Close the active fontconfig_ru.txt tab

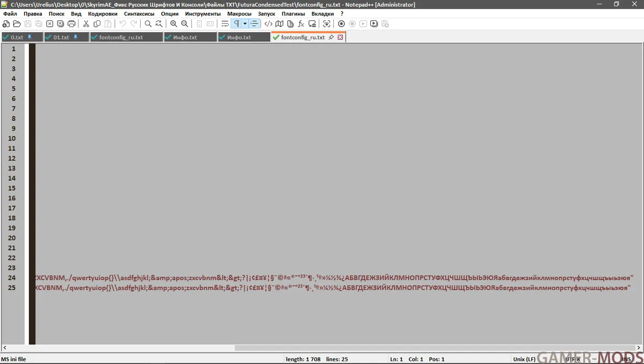(x=340, y=38)
